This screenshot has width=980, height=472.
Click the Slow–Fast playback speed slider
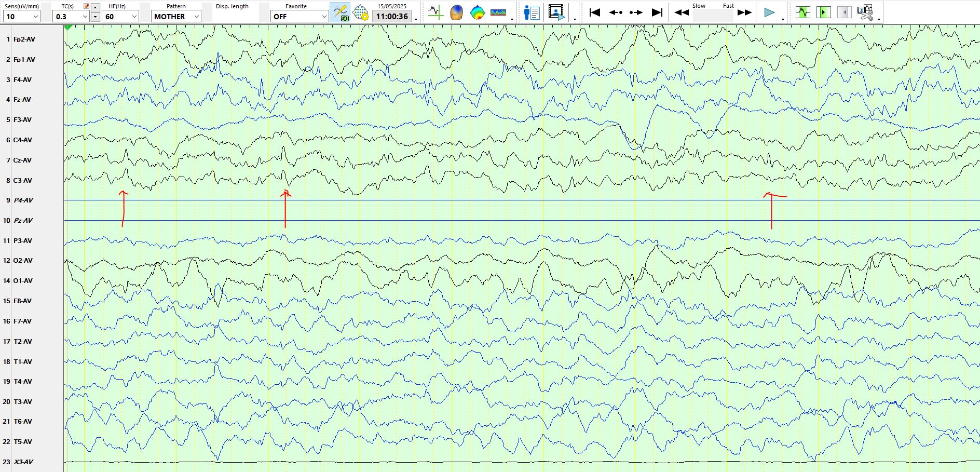coord(713,15)
